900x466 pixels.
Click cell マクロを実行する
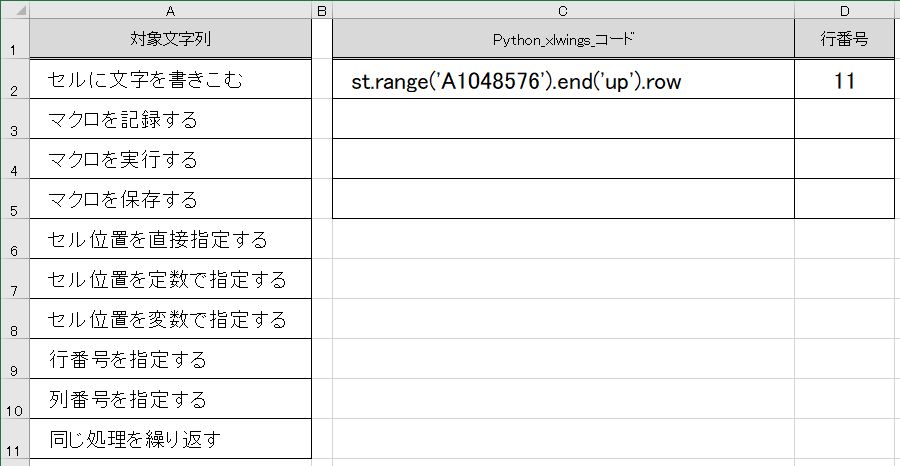[170, 158]
